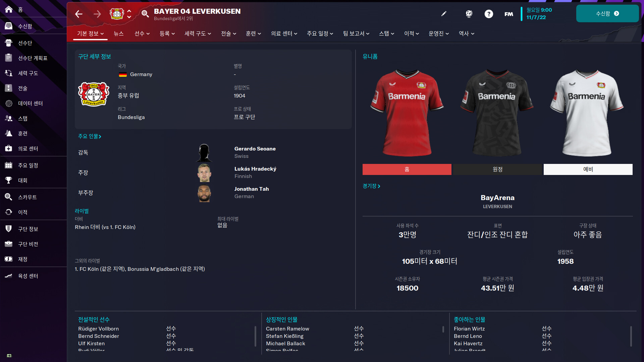
Task: Select the 홈 home kit toggle
Action: pos(407,169)
